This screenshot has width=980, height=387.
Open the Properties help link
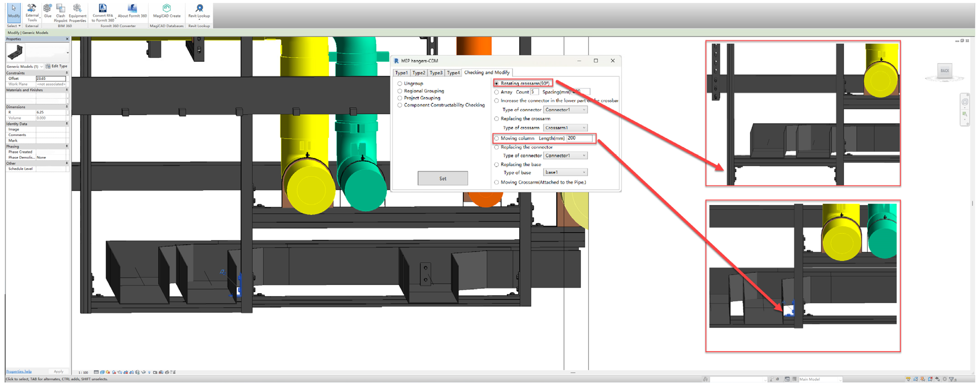tap(19, 372)
